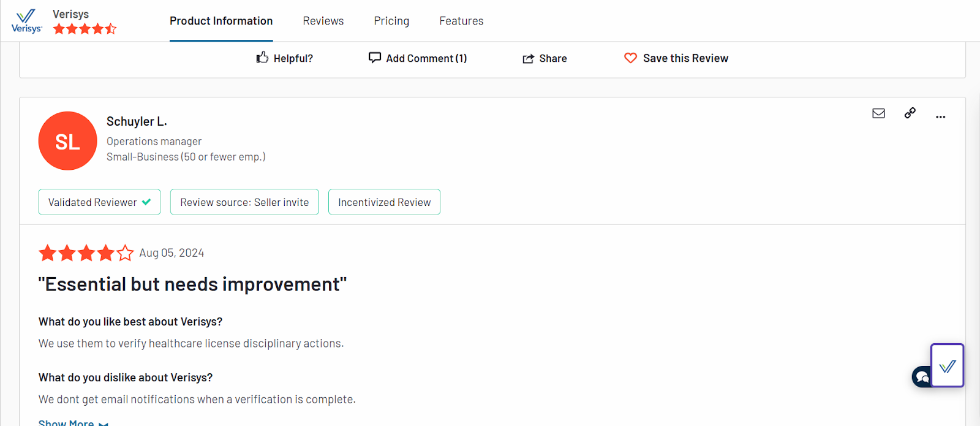Click "What do you like best about Verisys?"

pyautogui.click(x=130, y=322)
